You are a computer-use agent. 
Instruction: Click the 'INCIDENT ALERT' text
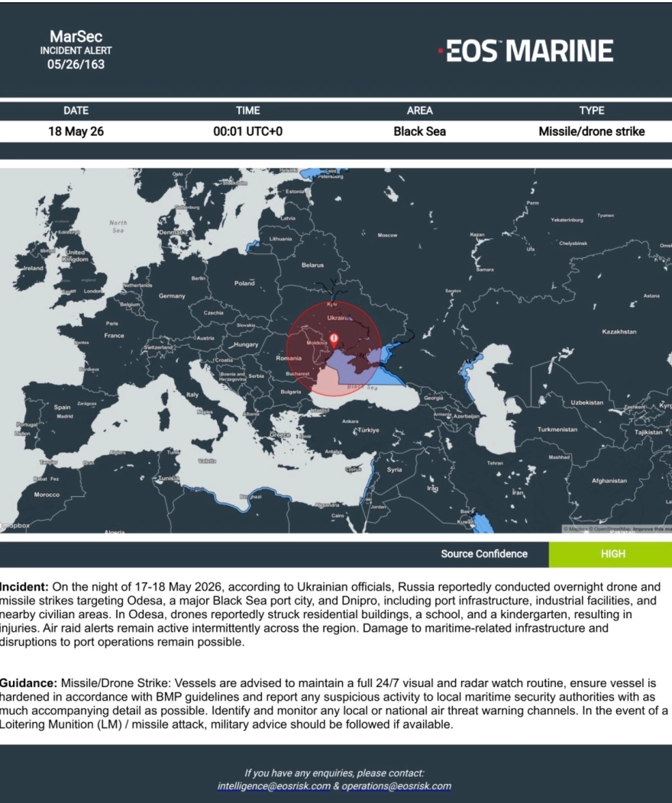76,50
